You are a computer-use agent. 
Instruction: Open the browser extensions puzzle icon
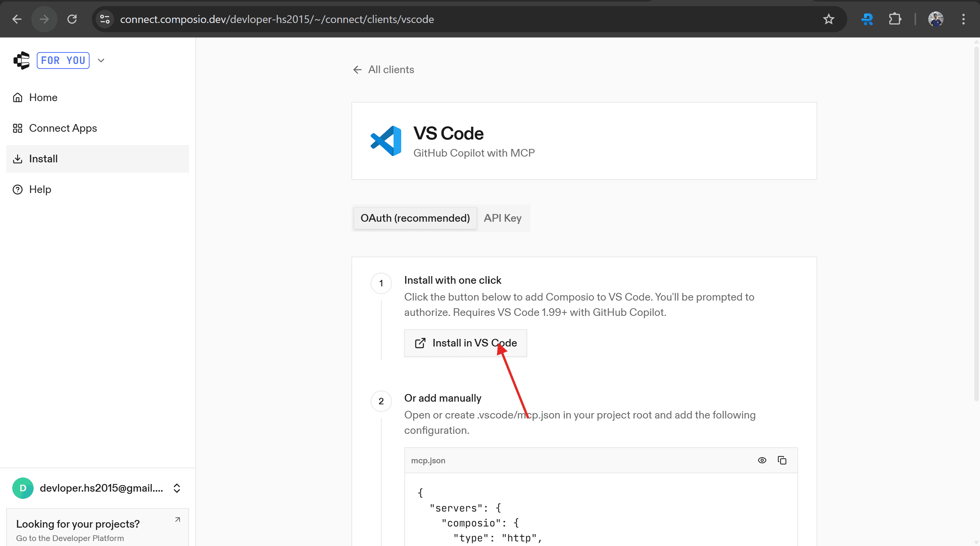[895, 19]
